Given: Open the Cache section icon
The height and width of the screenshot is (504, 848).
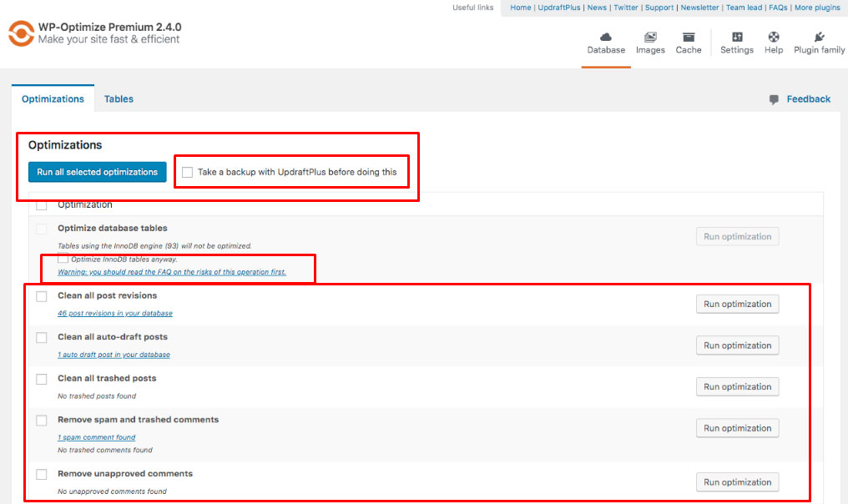Looking at the screenshot, I should pos(689,37).
